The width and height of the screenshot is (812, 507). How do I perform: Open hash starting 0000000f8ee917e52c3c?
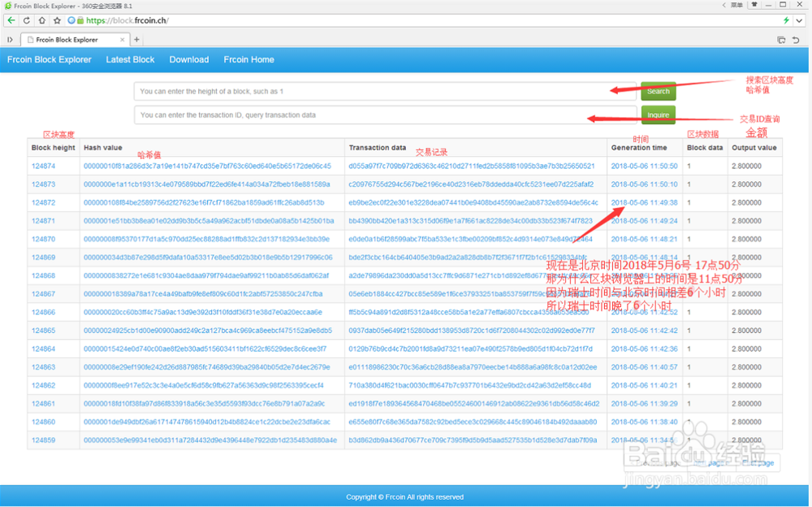pyautogui.click(x=204, y=385)
